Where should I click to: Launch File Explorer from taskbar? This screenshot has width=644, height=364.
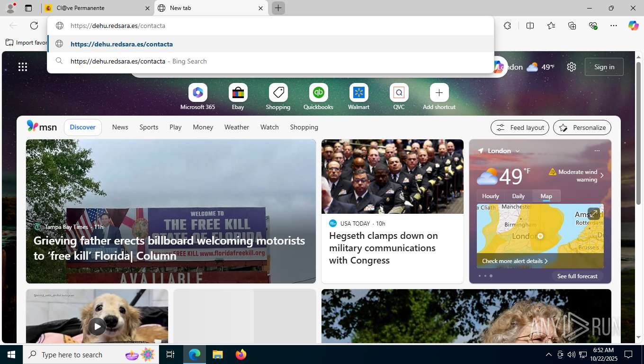click(217, 355)
